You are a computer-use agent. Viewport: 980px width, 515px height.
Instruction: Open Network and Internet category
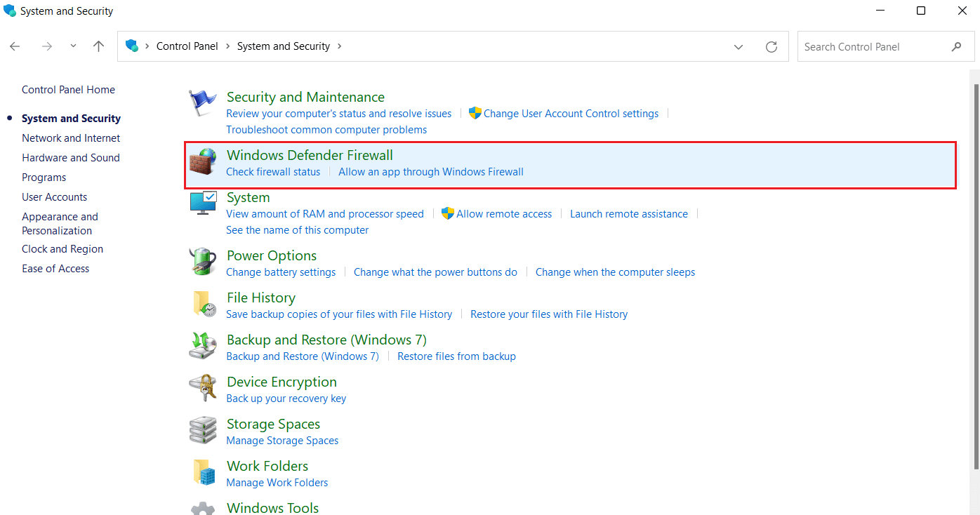71,138
